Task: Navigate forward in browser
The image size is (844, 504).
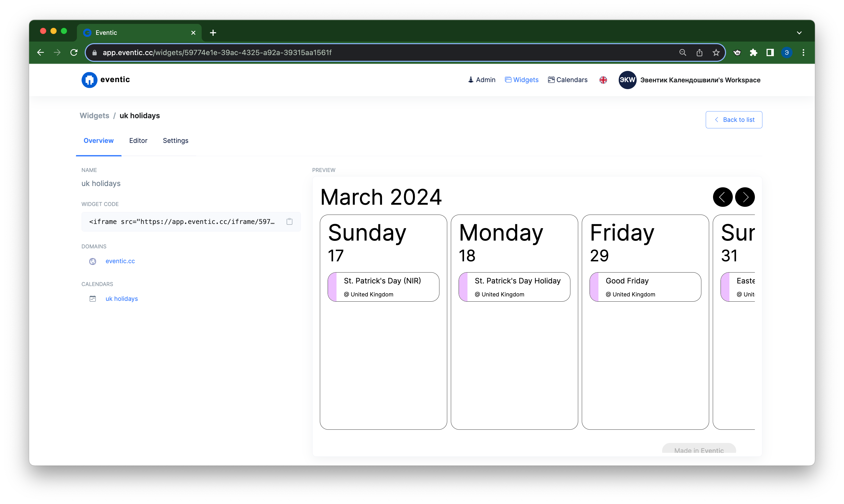Action: (57, 52)
